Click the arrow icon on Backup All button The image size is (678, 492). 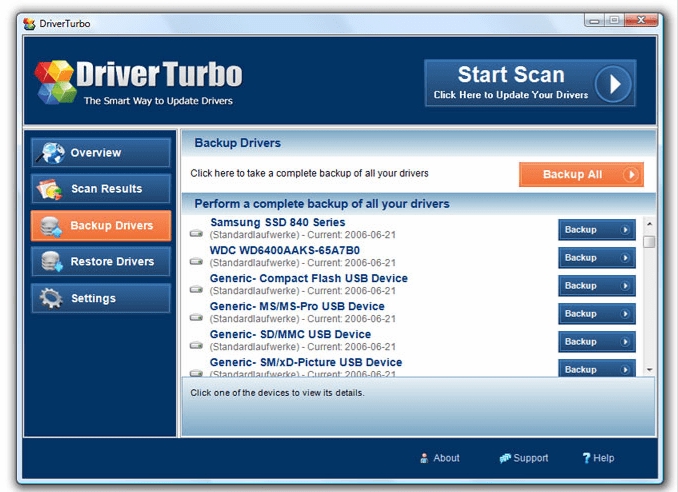tap(630, 175)
